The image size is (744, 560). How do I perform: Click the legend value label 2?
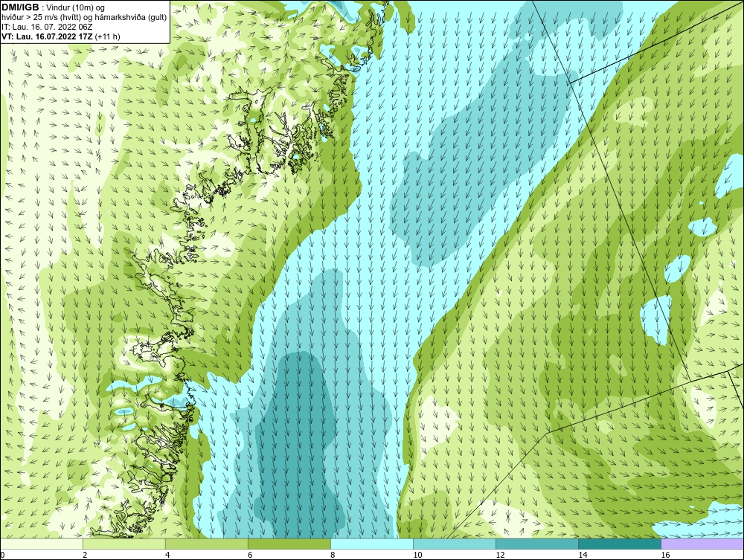[85, 556]
